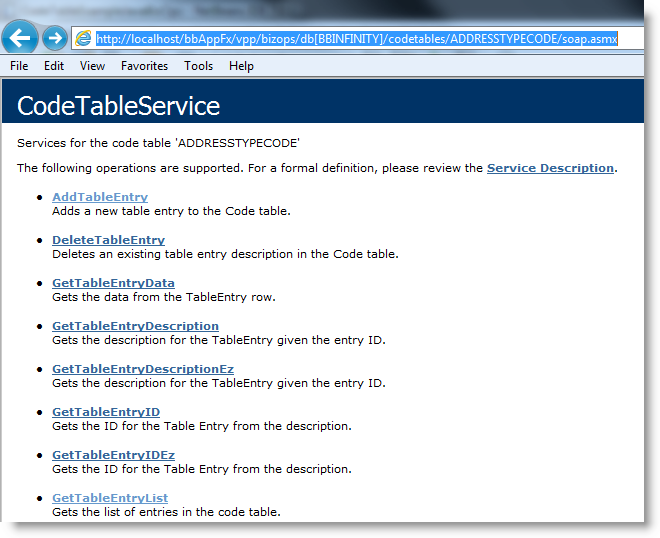
Task: Click the GetTableEntryDescriptionEz link
Action: [143, 369]
